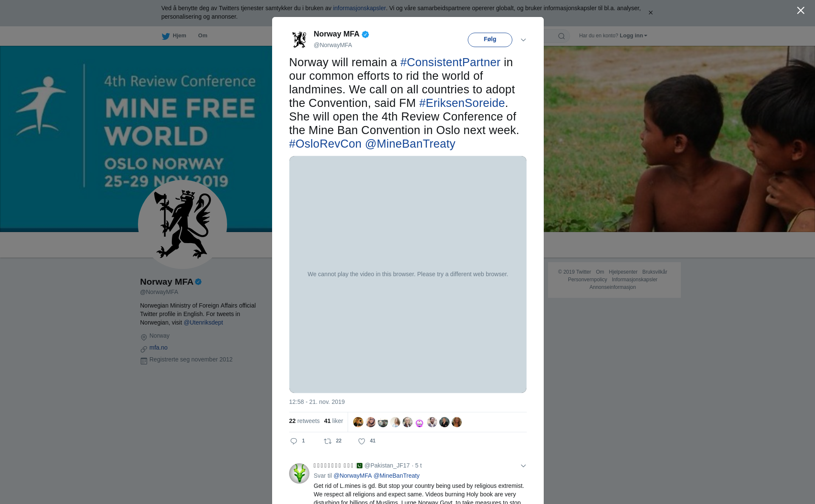Open the #ConsistentPartner hashtag
Image resolution: width=815 pixels, height=504 pixels.
pos(450,62)
